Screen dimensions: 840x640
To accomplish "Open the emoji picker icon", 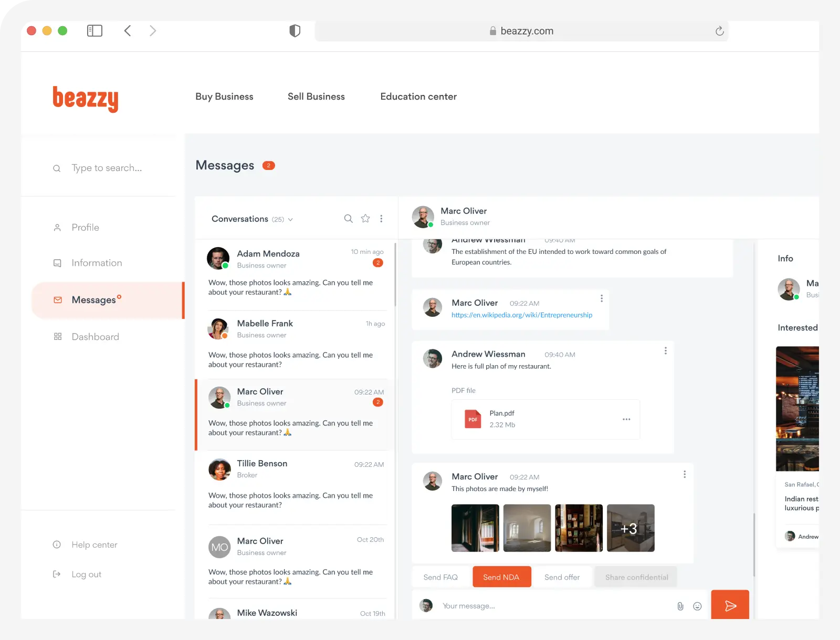I will coord(697,606).
